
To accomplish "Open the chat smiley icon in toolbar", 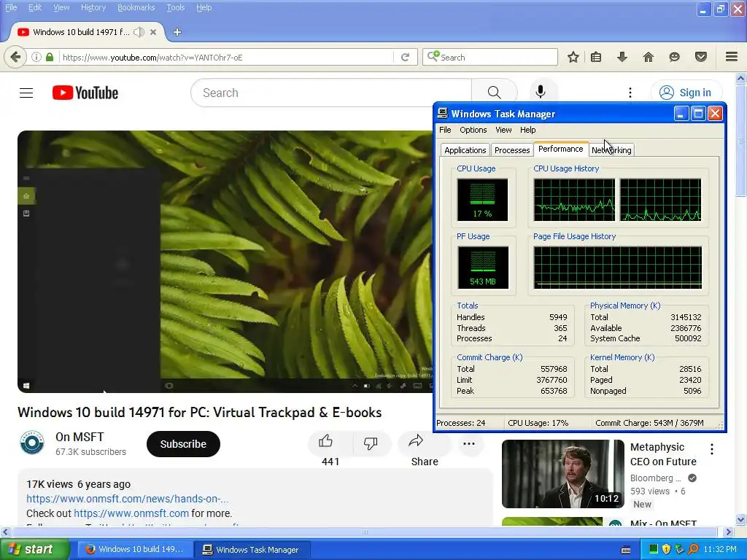I will click(x=674, y=57).
